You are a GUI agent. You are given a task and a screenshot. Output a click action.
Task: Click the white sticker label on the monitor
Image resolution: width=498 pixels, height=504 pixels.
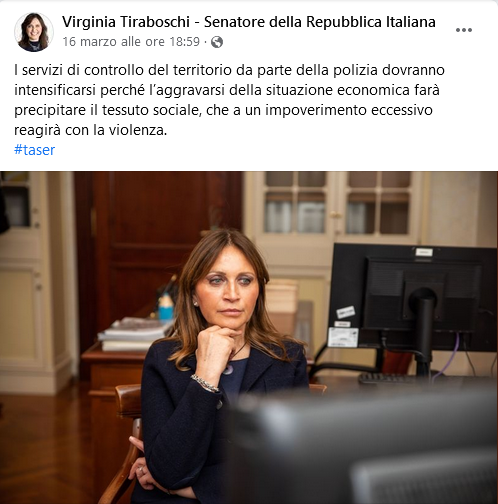click(x=343, y=337)
